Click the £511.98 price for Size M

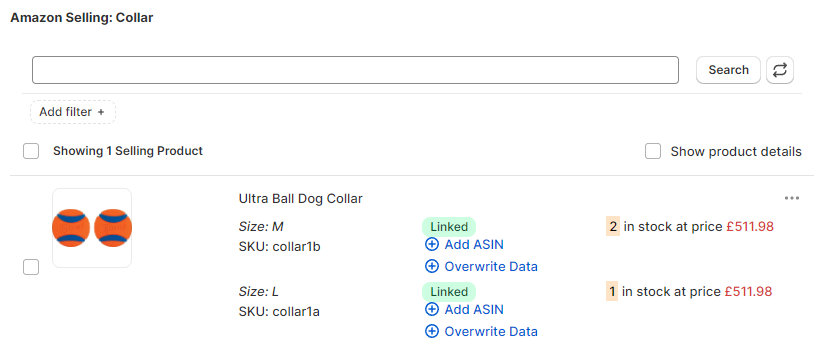[750, 227]
